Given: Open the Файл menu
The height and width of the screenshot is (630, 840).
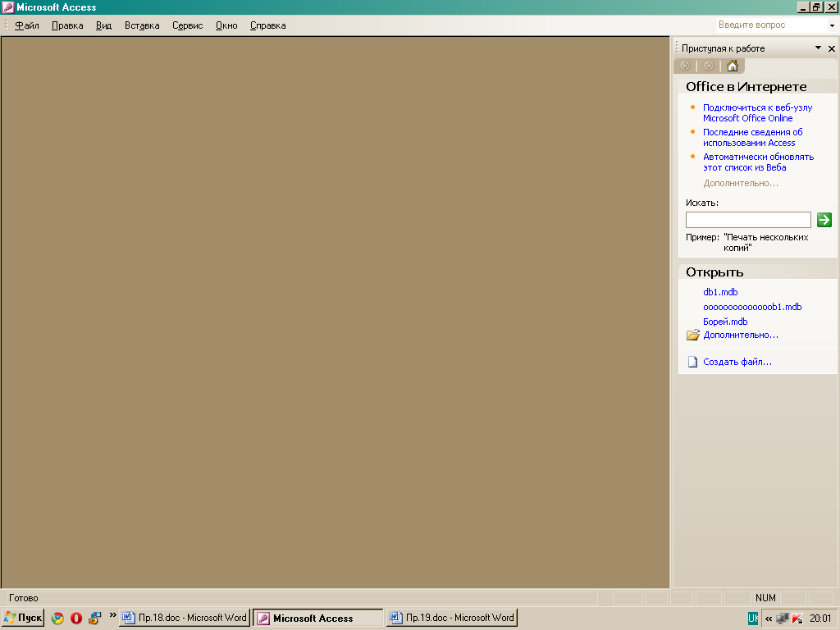Looking at the screenshot, I should tap(27, 25).
